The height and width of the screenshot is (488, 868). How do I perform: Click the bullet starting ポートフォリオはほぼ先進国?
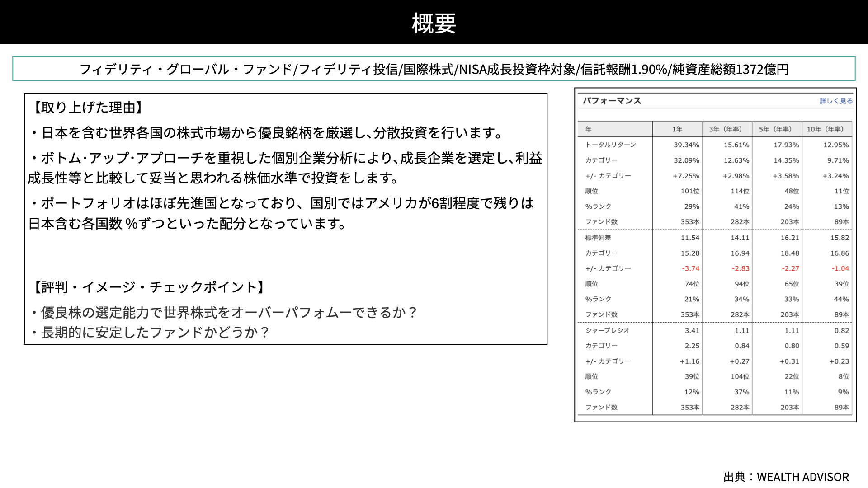tap(281, 213)
